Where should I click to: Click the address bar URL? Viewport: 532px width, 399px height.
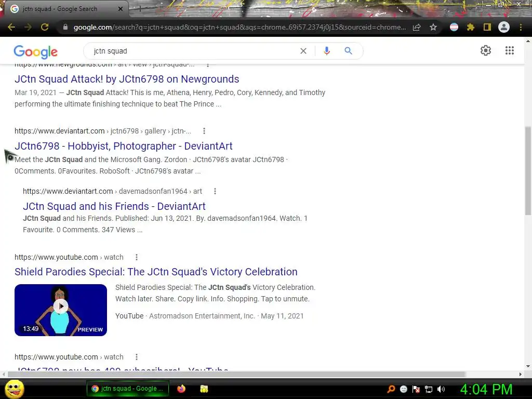240,27
